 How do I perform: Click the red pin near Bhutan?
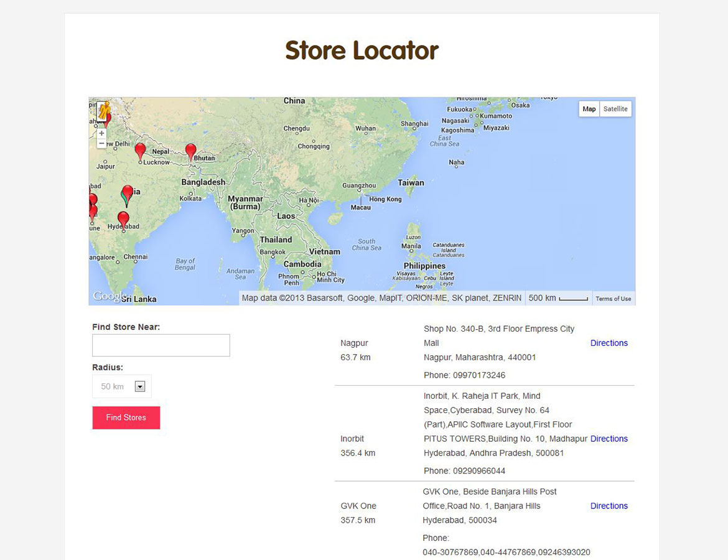[x=190, y=151]
